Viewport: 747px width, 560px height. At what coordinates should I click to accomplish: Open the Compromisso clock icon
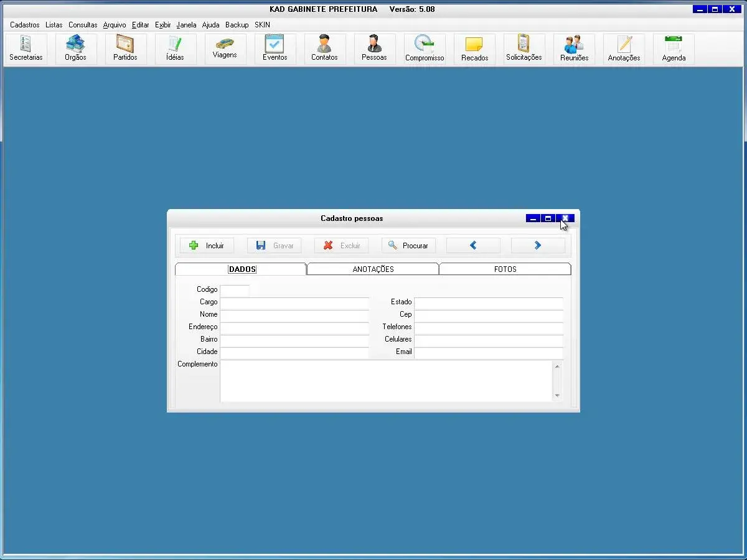[x=425, y=49]
